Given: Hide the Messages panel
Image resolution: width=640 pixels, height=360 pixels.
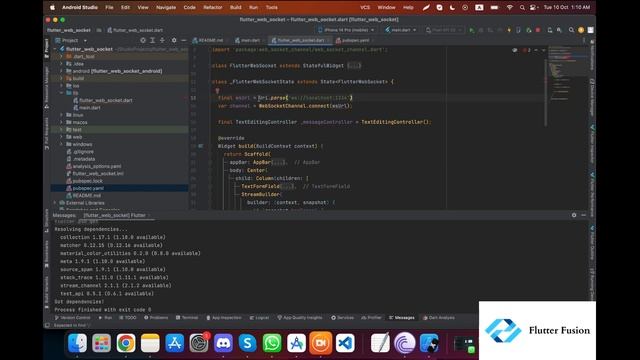Looking at the screenshot, I should [x=584, y=215].
